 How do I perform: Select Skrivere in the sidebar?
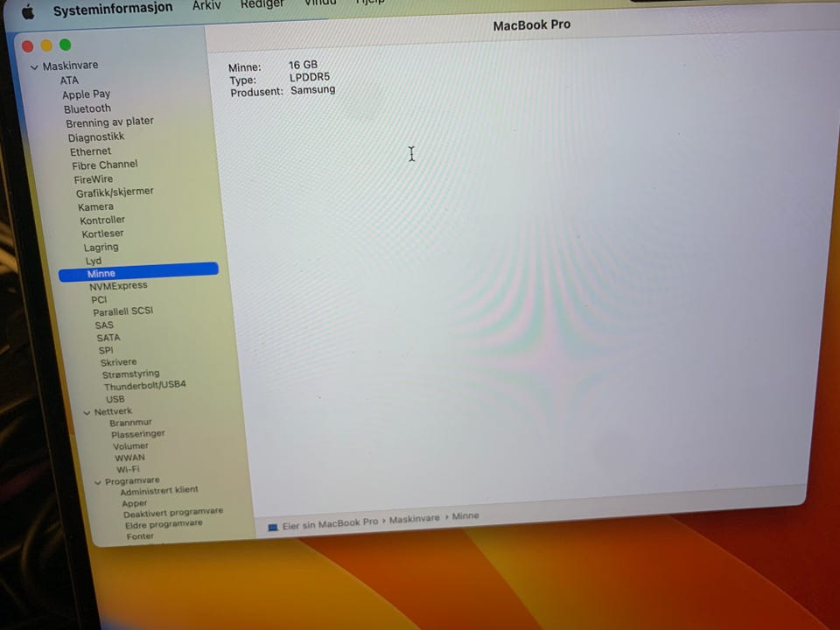pos(118,362)
